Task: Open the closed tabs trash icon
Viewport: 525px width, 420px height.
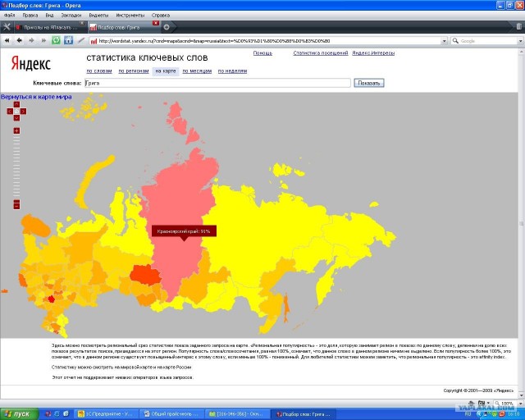Action: (518, 26)
